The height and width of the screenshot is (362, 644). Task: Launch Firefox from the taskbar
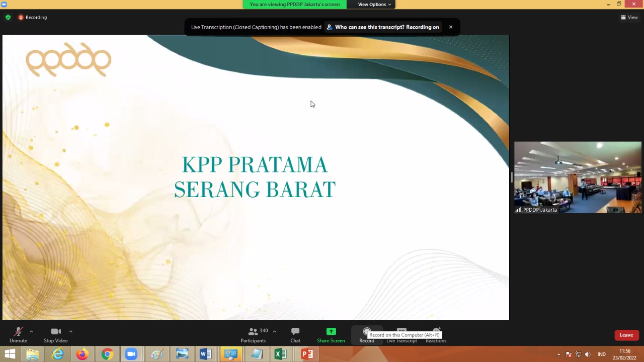tap(82, 354)
